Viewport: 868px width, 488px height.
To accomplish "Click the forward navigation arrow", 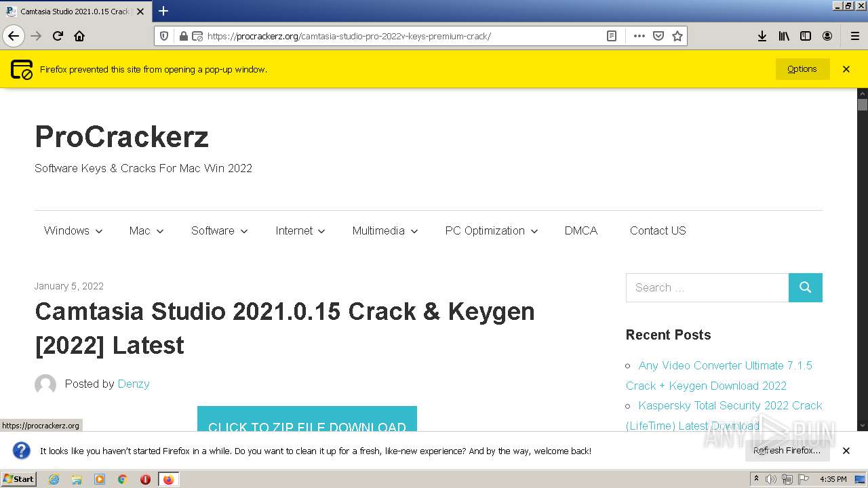I will (36, 36).
